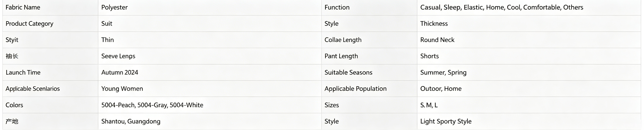Select the Suit value cell

210,24
